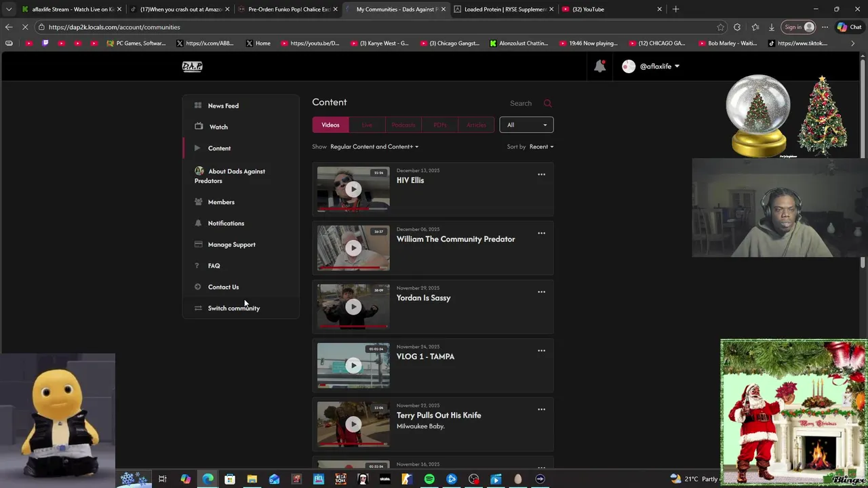The height and width of the screenshot is (488, 868).
Task: Open the Copilot Chat button
Action: (x=850, y=27)
